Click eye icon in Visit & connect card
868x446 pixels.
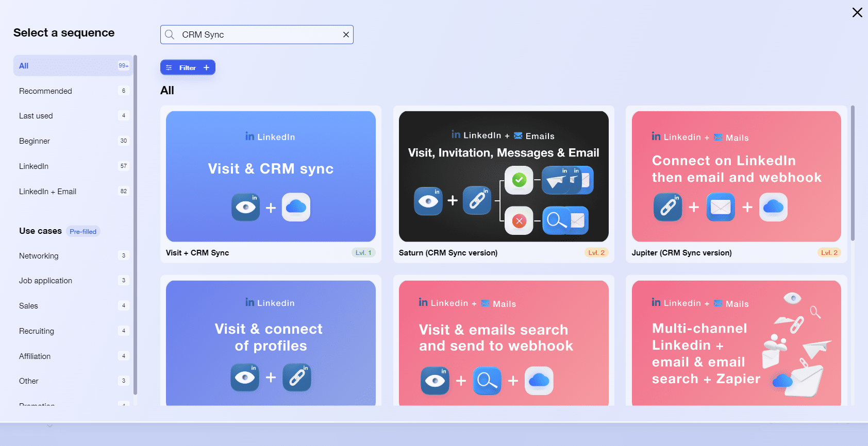click(245, 378)
